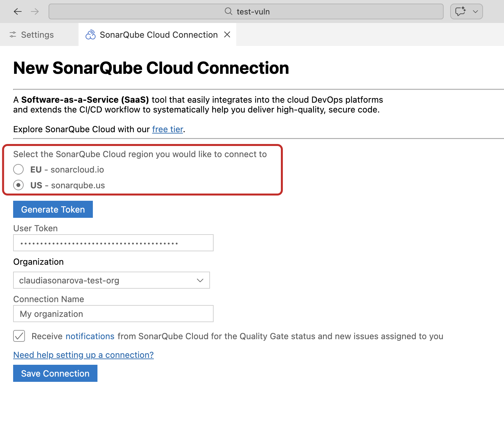Uncheck Receive notifications from SonarQube Cloud
The width and height of the screenshot is (504, 433).
pos(19,336)
